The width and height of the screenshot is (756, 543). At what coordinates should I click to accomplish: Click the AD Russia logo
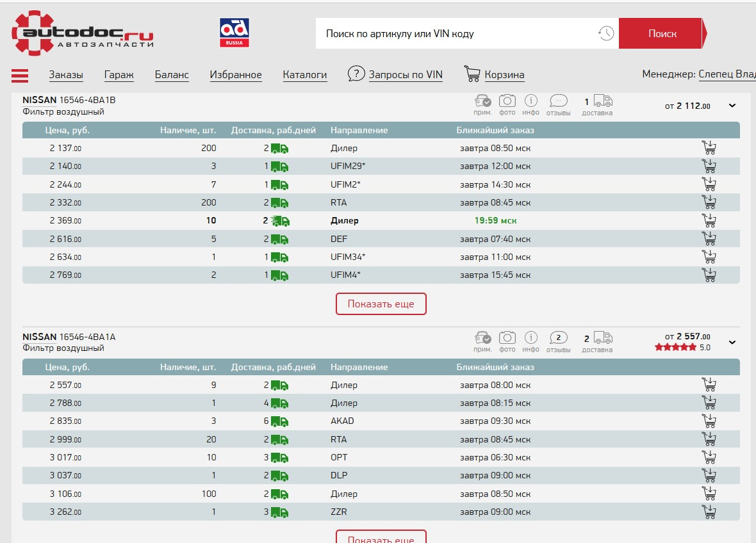coord(234,33)
